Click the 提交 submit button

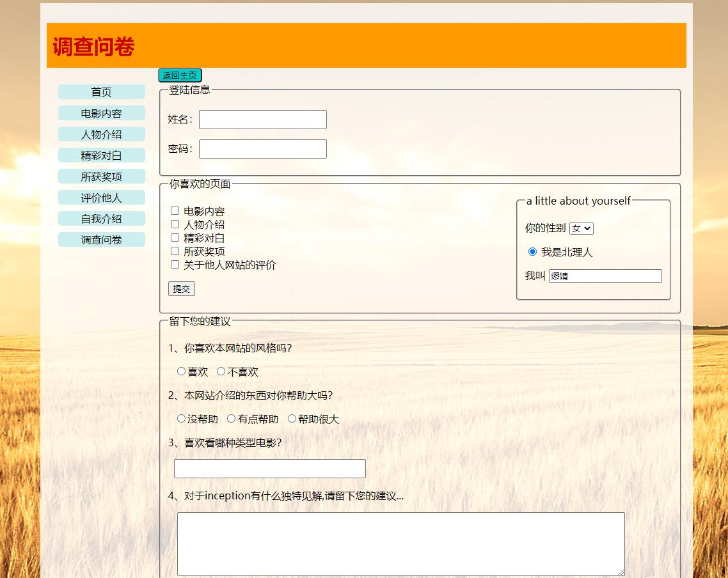pos(182,289)
